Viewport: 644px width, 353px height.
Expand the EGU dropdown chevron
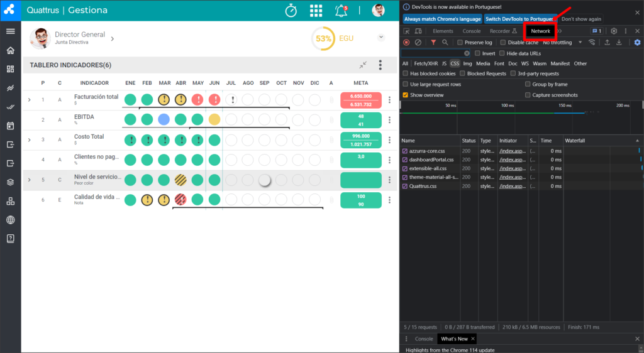(x=381, y=37)
